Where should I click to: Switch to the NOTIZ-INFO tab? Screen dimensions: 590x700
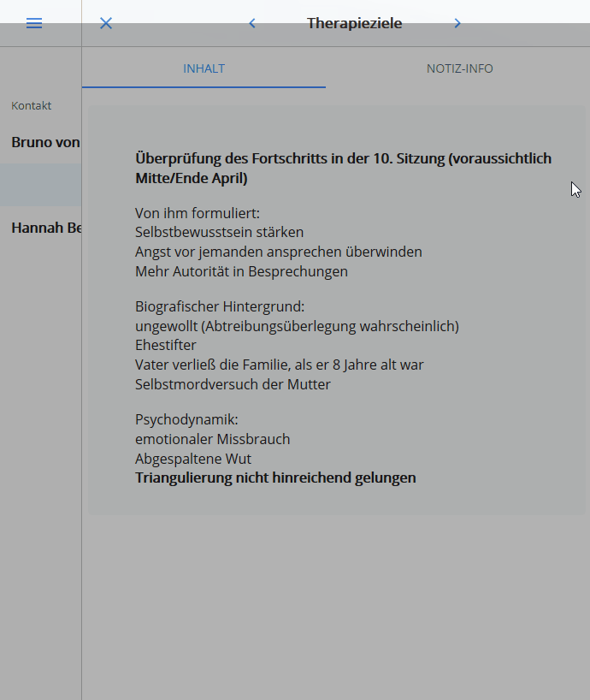[459, 68]
